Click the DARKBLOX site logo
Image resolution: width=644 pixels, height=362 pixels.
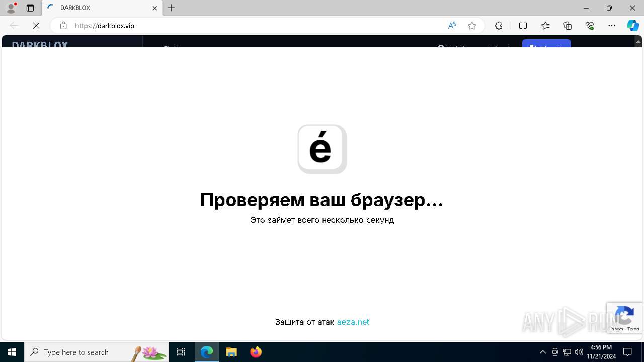(x=40, y=44)
